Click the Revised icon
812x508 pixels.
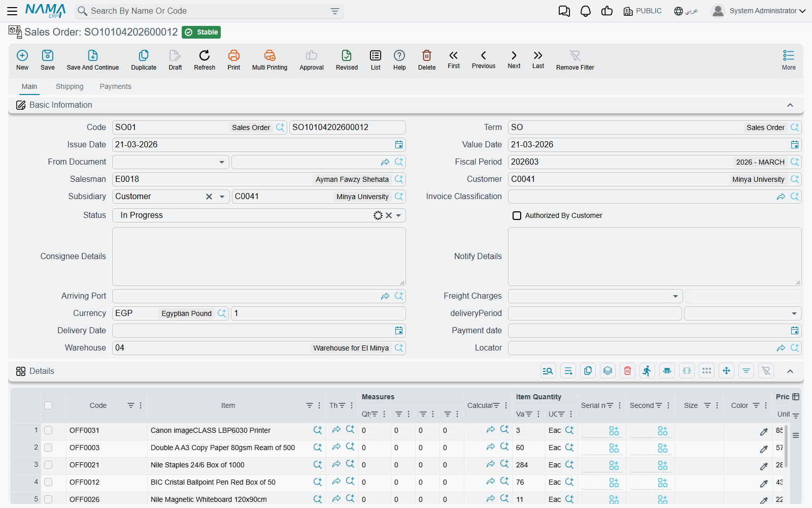(347, 55)
